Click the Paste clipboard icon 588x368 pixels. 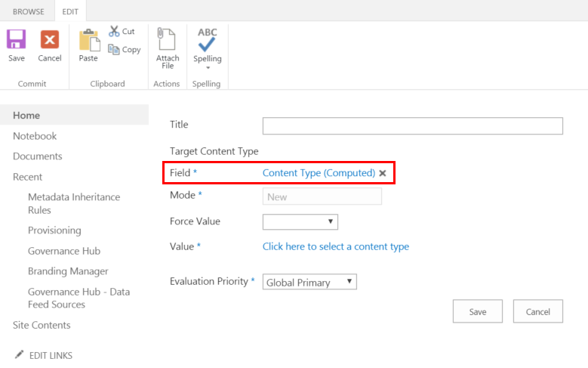tap(88, 40)
